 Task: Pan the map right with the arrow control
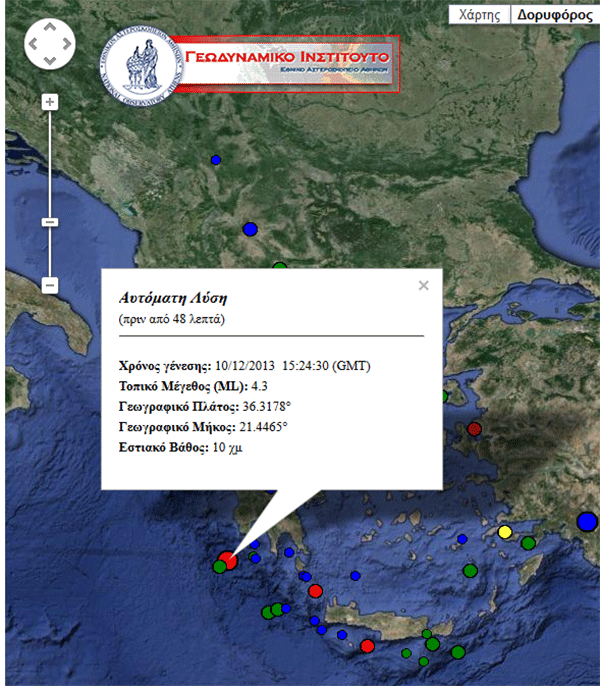tap(65, 44)
